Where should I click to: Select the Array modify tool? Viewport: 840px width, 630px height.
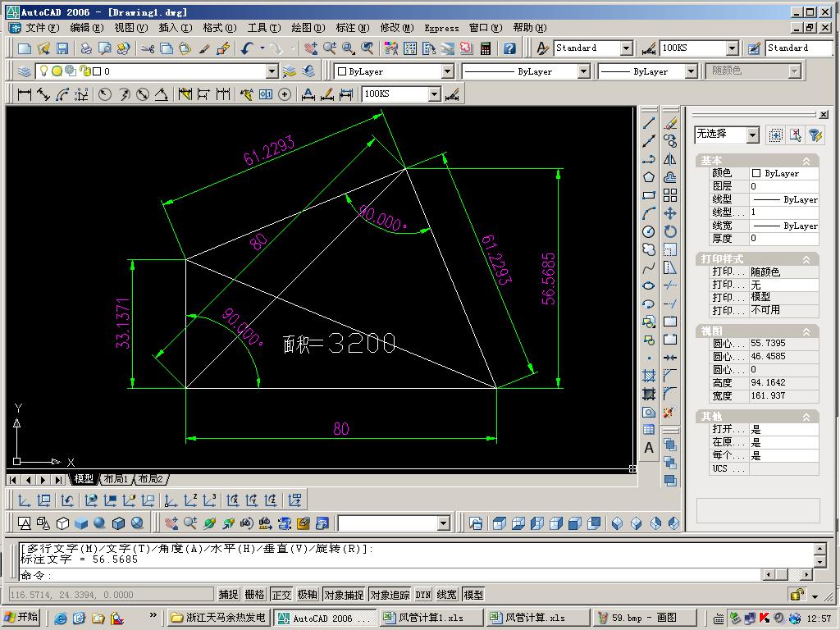[x=670, y=195]
